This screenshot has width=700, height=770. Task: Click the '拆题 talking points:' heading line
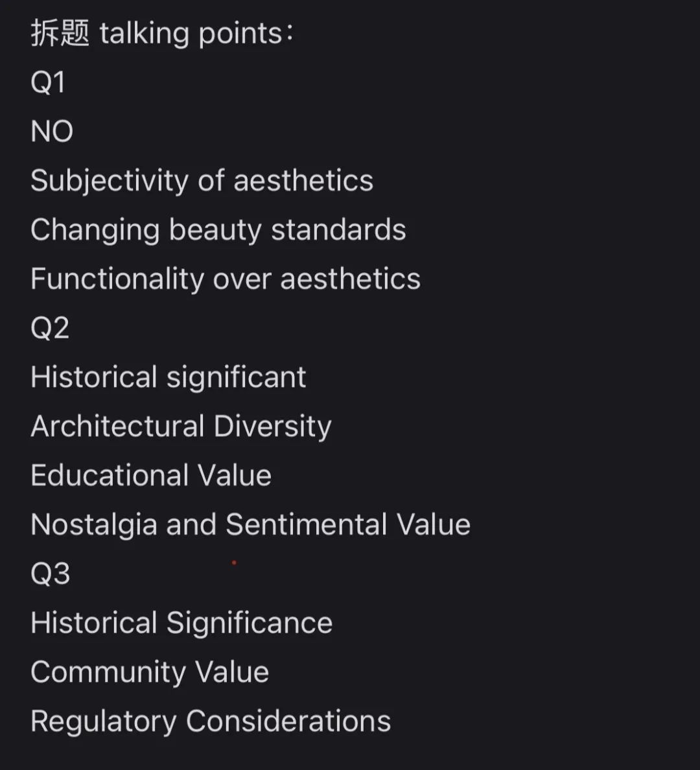click(x=162, y=34)
